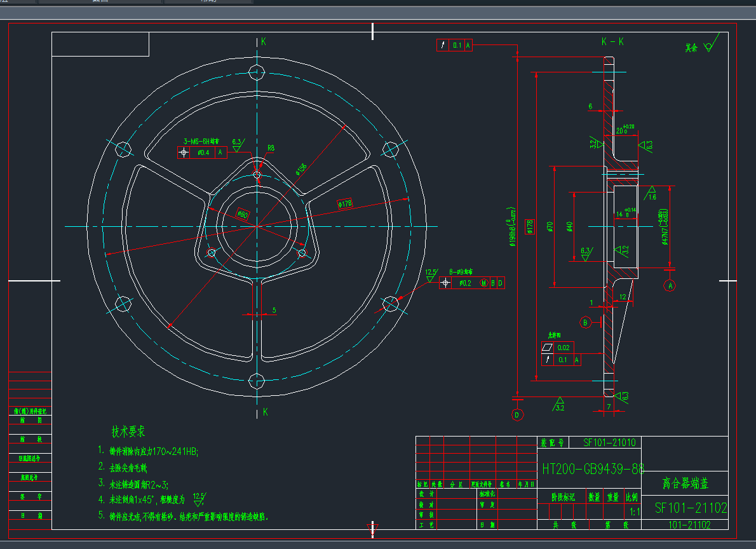Click the rib width dimension 5
756x549 pixels.
(x=274, y=310)
